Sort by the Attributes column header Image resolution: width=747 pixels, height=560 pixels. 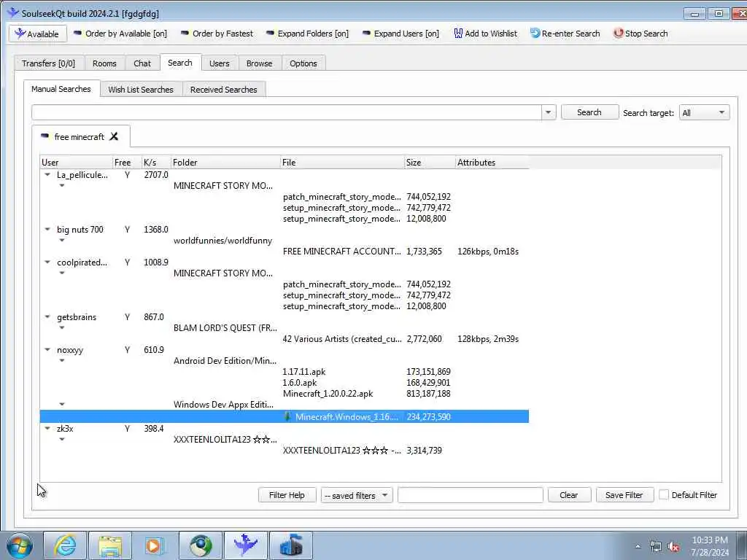(492, 163)
